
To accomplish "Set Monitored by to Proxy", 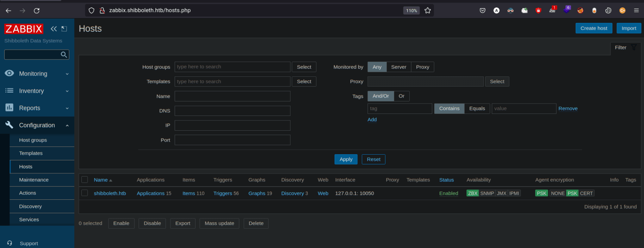I will coord(422,67).
